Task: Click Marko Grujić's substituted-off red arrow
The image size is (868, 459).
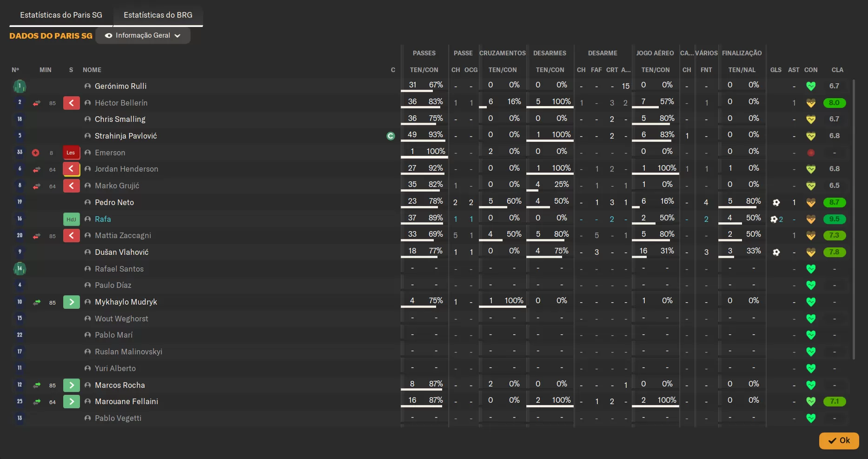Action: pos(72,186)
